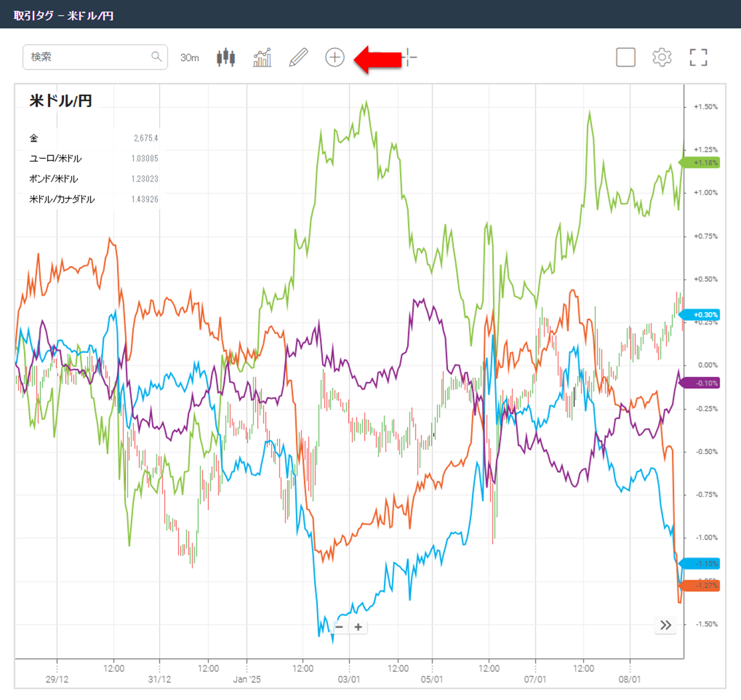Jump to latest data with double-chevron
The width and height of the screenshot is (741, 700).
click(666, 625)
